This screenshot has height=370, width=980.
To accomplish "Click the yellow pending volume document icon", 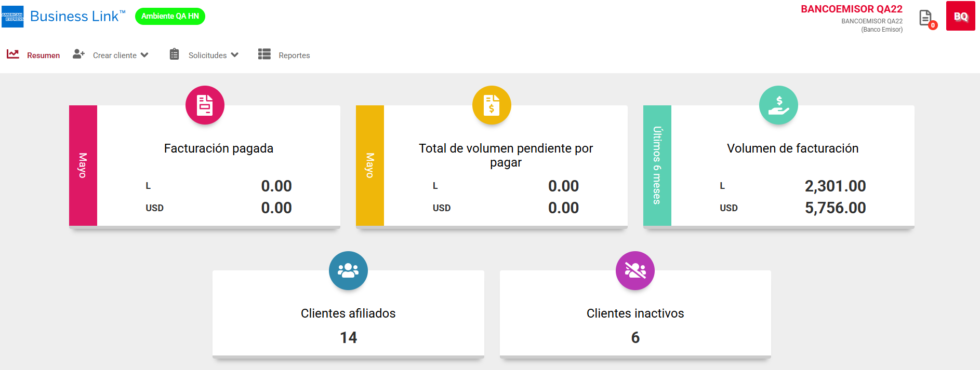I will (x=492, y=105).
